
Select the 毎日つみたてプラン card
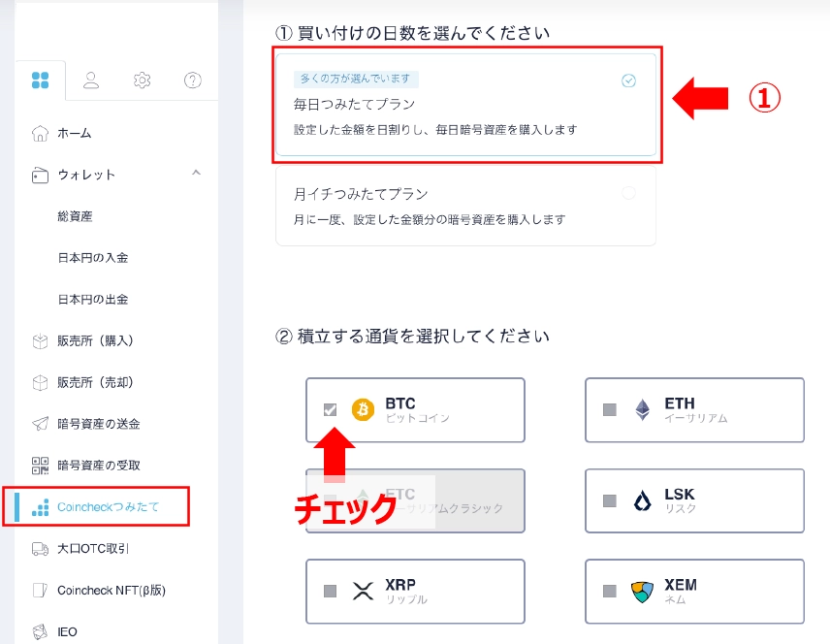(x=465, y=105)
